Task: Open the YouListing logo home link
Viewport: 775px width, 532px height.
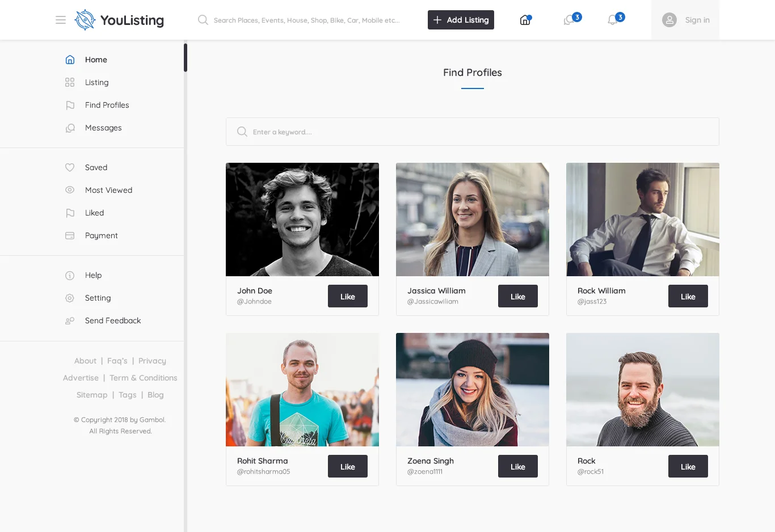Action: coord(120,20)
